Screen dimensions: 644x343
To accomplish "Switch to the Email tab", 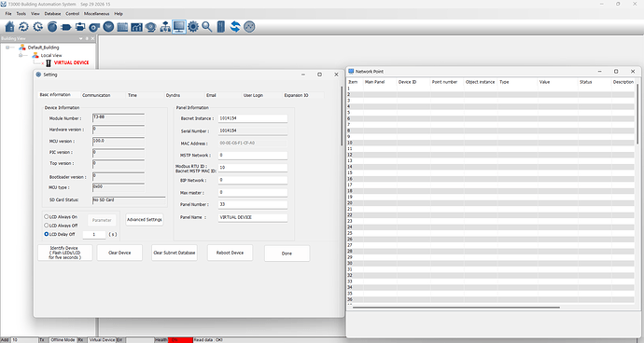I will pyautogui.click(x=211, y=95).
